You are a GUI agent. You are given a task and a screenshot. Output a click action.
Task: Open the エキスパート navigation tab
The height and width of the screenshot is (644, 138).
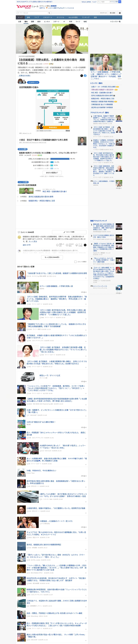tap(48, 17)
